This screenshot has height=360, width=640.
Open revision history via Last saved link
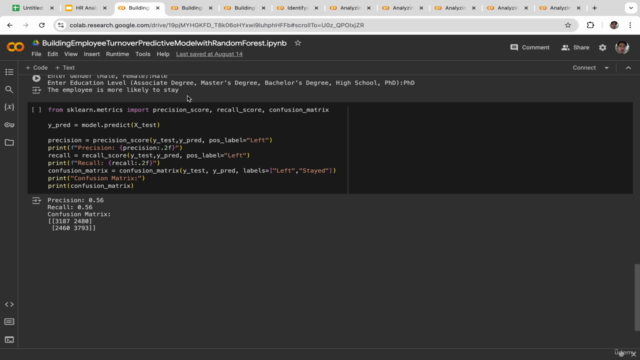click(x=209, y=54)
